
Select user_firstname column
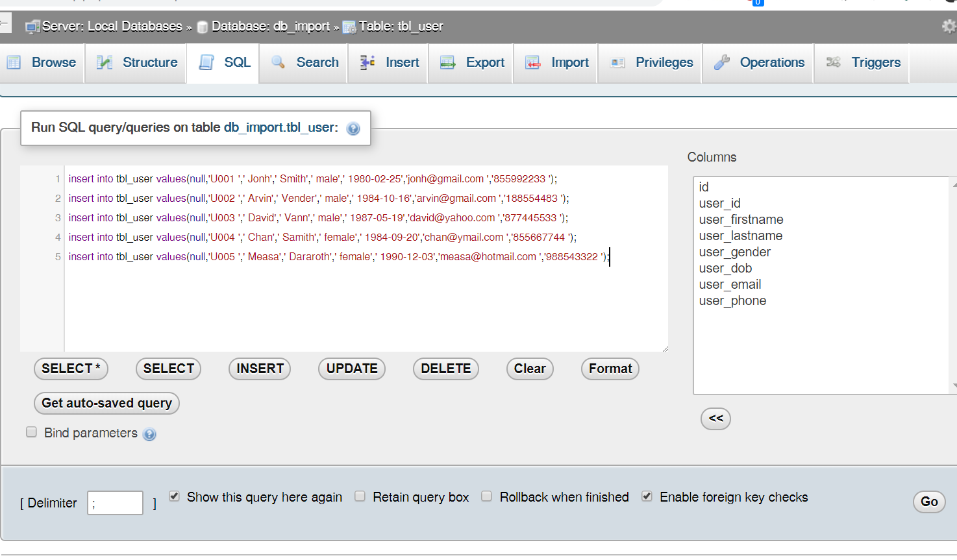click(741, 219)
